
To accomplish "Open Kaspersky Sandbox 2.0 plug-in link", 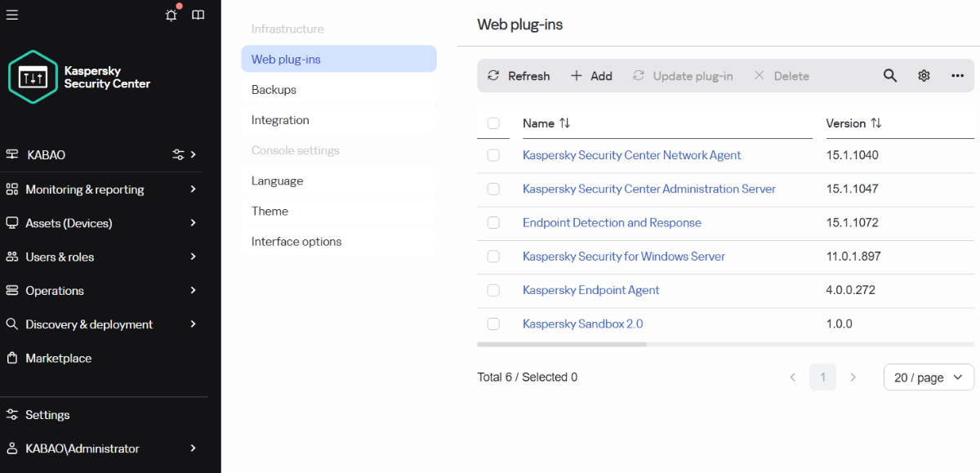I will click(x=582, y=324).
